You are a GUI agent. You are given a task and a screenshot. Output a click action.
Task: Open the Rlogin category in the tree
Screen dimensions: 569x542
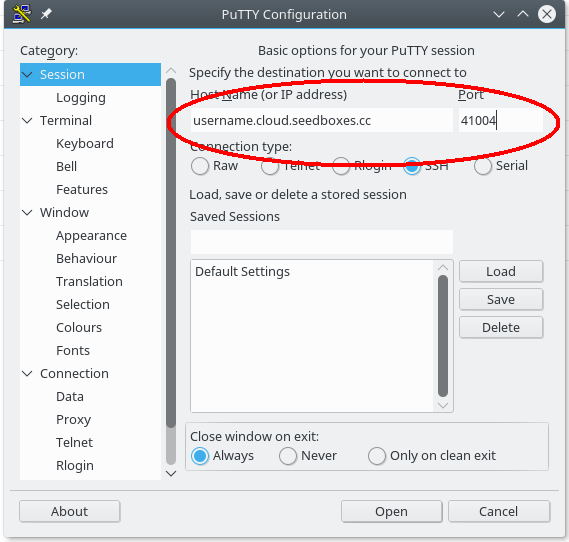[x=75, y=465]
